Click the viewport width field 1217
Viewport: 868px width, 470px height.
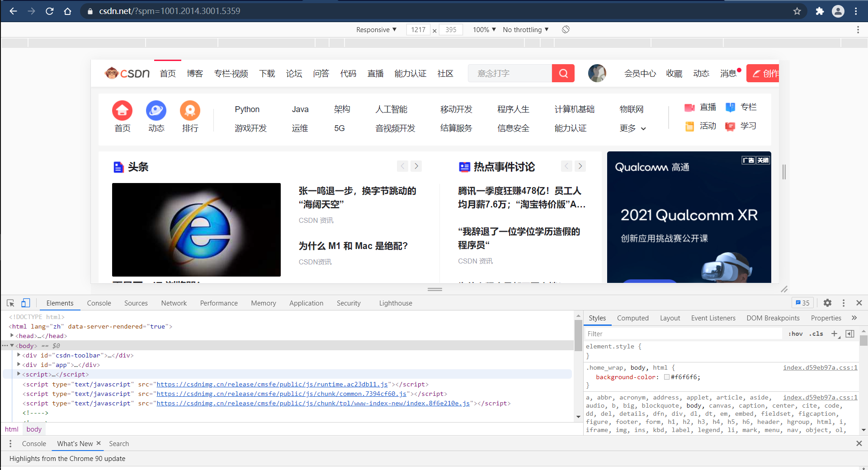418,29
